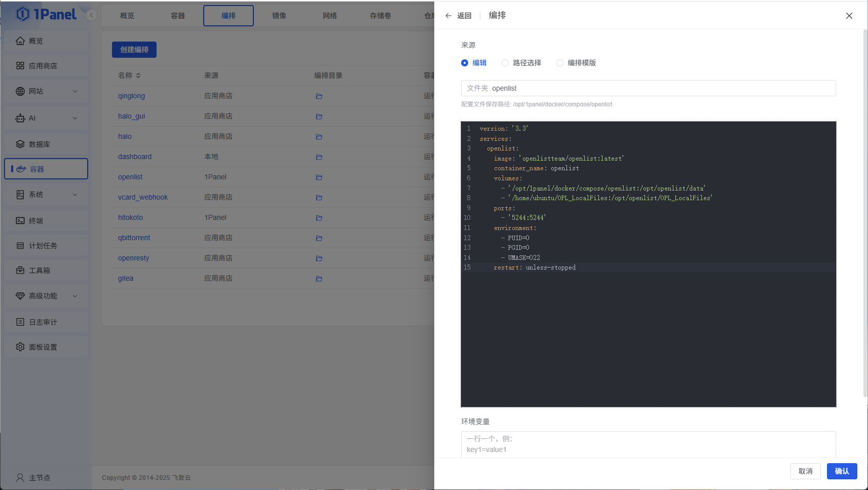Open the compose folder icon for gitea

319,279
